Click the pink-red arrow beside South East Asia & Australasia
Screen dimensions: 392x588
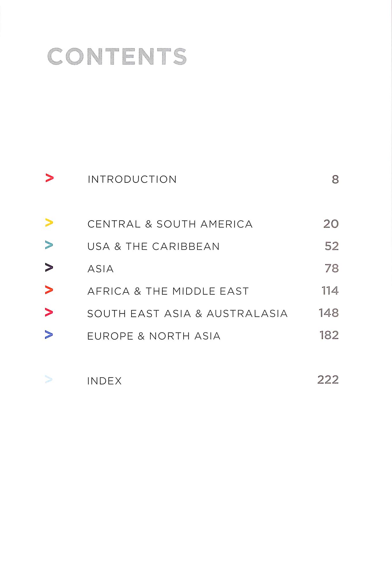49,312
